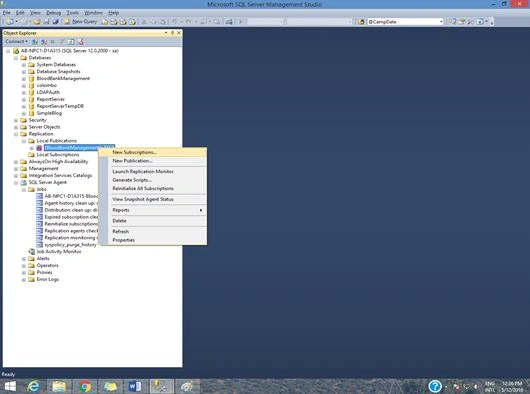Click the ReportServerTempDB database icon
530x394 pixels.
pos(31,106)
